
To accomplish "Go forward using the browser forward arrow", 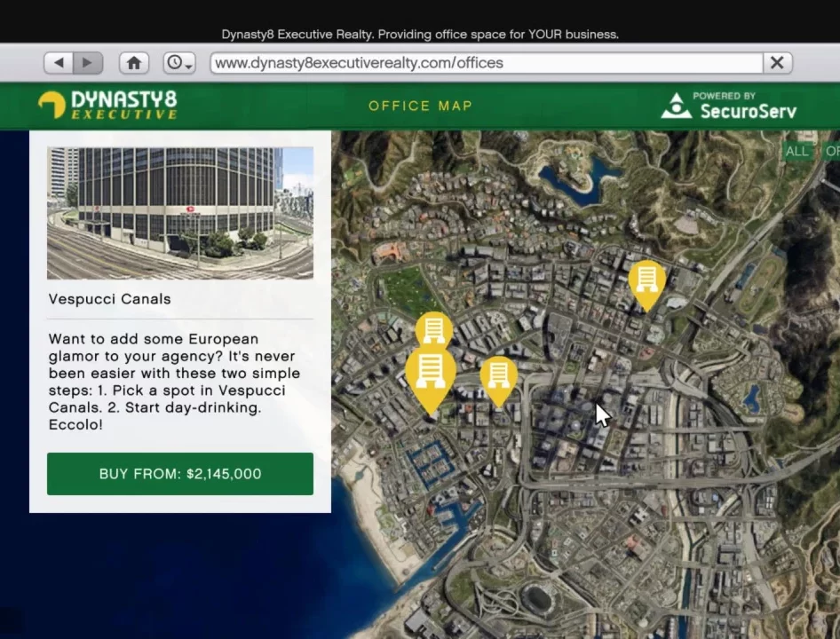I will [88, 63].
